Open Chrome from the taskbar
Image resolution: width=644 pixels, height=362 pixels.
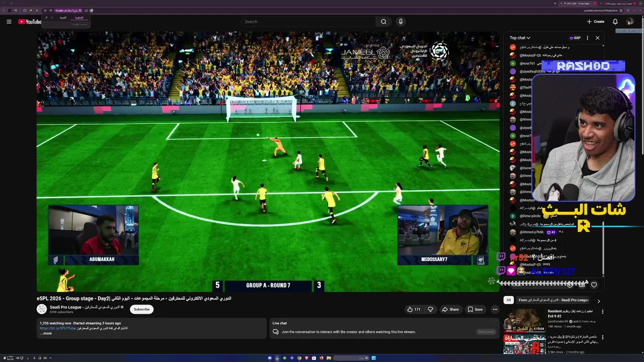(x=299, y=358)
